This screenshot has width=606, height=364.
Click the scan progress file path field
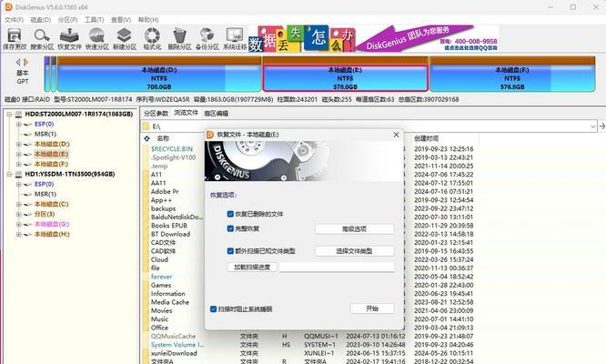(x=337, y=267)
